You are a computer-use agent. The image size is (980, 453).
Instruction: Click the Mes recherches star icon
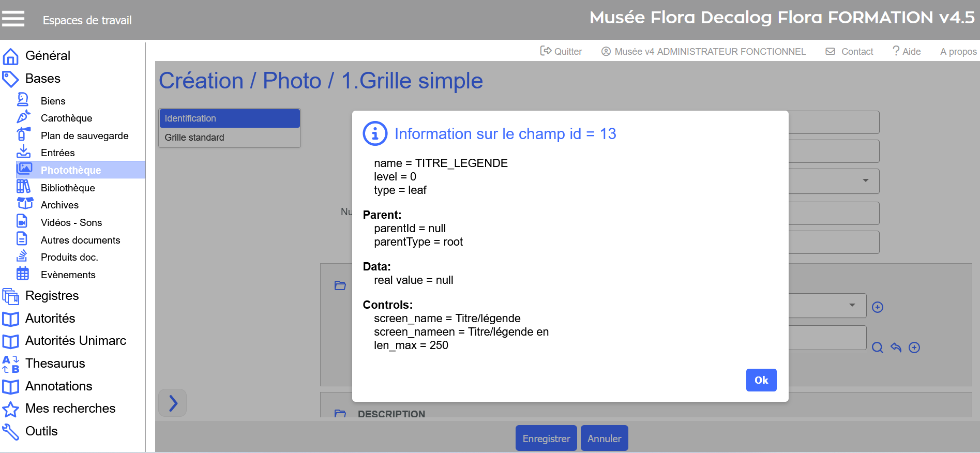[11, 409]
